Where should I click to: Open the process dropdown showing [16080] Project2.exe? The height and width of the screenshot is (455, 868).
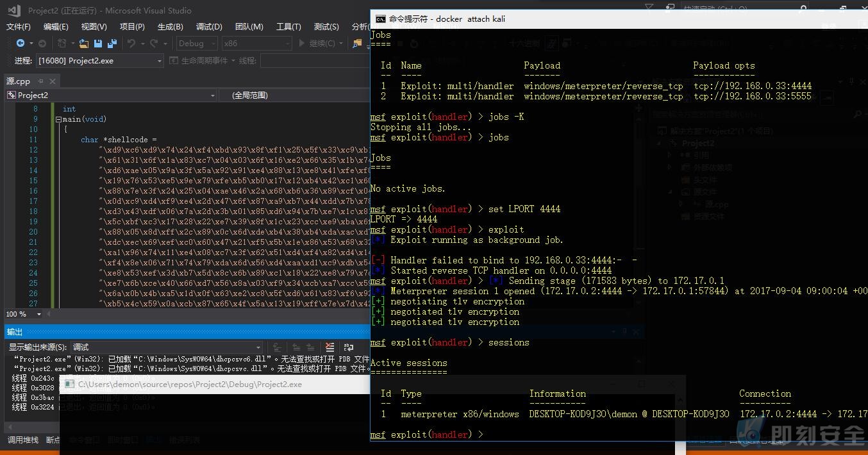point(100,60)
